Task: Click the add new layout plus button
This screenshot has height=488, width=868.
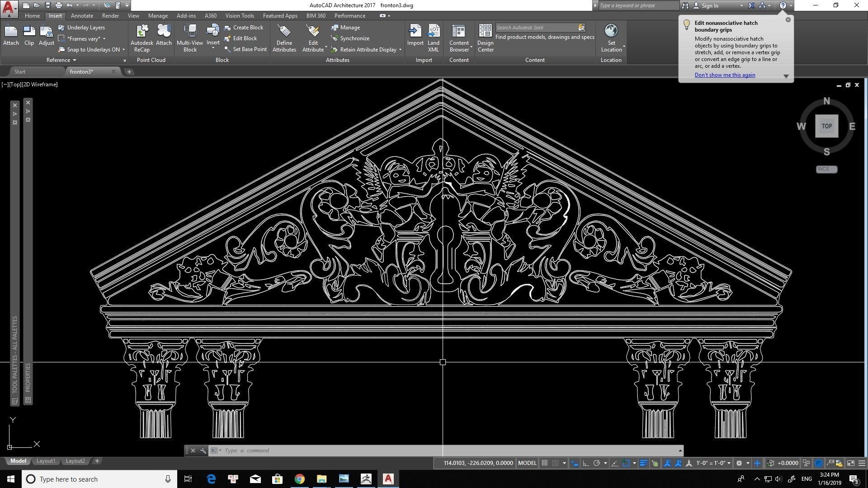Action: [97, 461]
